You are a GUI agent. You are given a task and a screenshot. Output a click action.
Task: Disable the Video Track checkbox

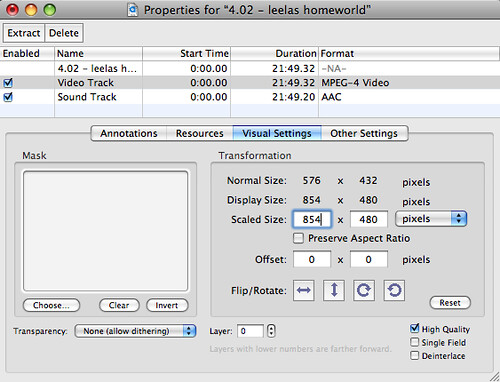[x=8, y=83]
